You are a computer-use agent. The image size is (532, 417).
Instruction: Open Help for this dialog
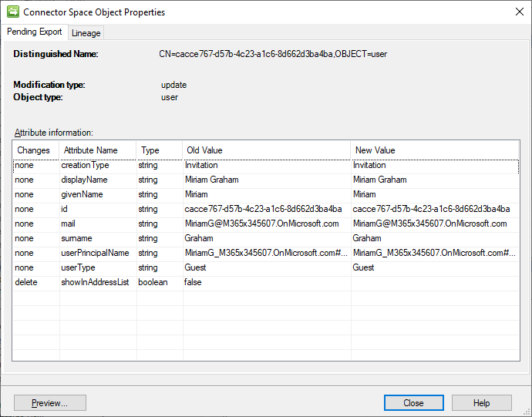tap(481, 403)
